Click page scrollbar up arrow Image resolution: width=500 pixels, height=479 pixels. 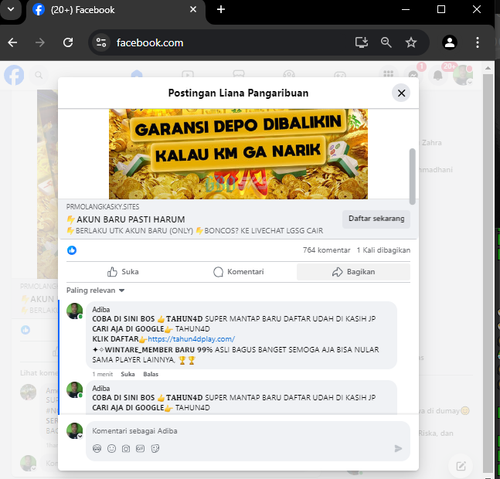click(x=488, y=68)
